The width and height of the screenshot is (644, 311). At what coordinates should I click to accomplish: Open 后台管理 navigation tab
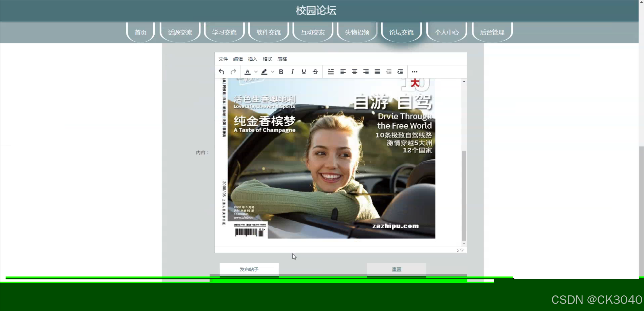coord(492,32)
